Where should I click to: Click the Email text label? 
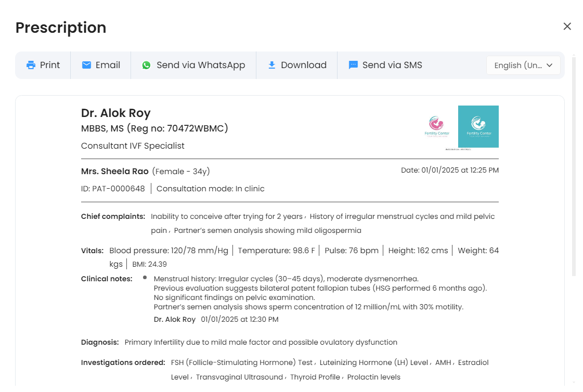tap(108, 65)
